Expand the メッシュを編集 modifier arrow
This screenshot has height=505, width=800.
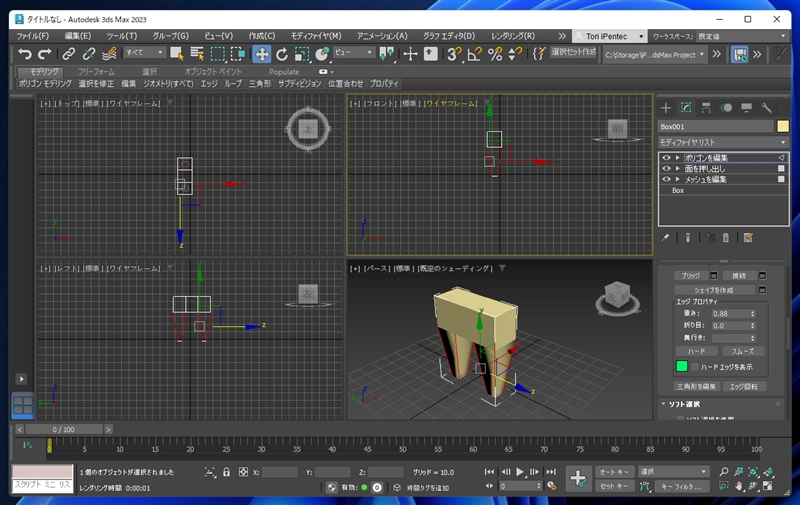pos(678,179)
